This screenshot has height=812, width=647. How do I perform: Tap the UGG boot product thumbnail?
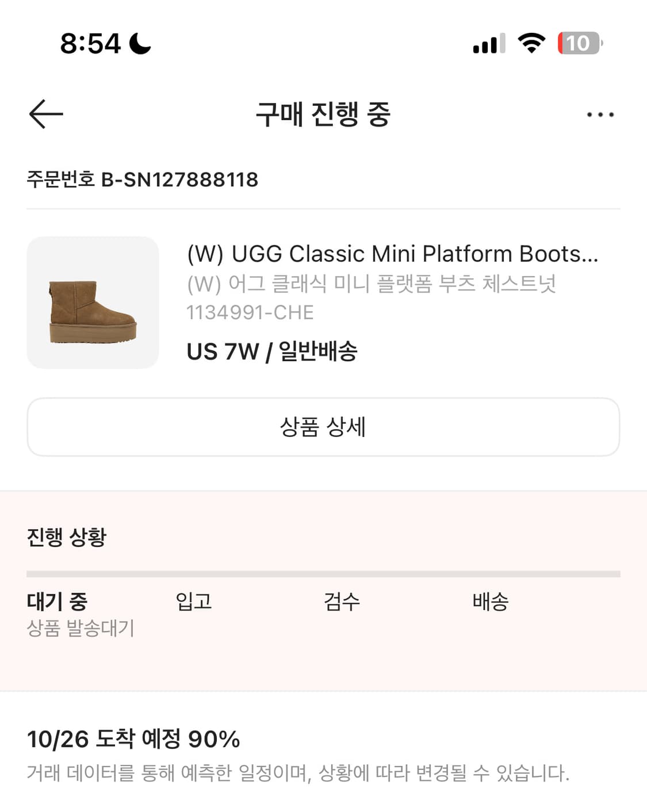(93, 302)
